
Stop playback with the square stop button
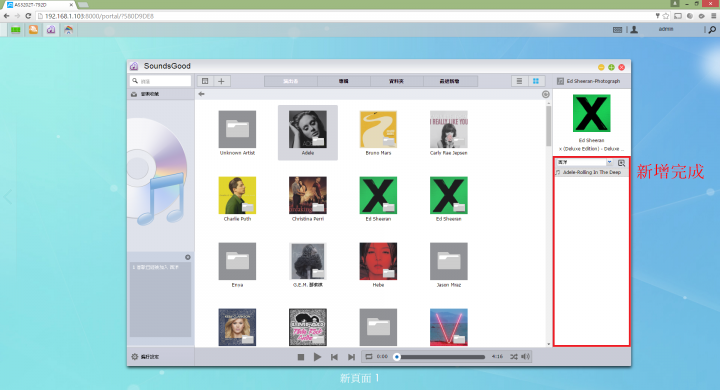[x=301, y=357]
